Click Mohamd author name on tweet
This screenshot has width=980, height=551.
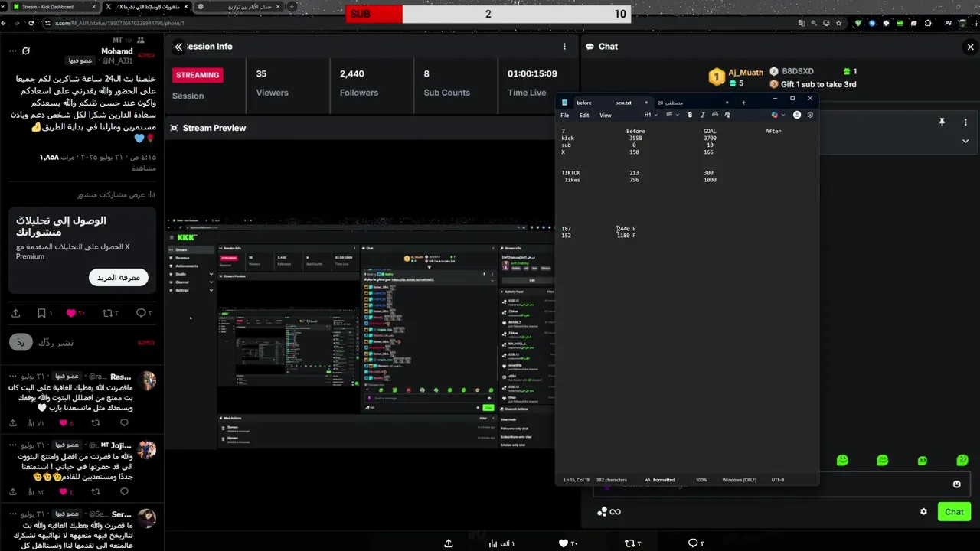[x=117, y=51]
